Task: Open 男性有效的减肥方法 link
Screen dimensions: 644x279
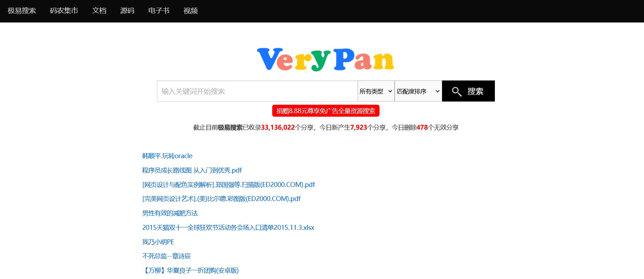Action: coord(170,213)
